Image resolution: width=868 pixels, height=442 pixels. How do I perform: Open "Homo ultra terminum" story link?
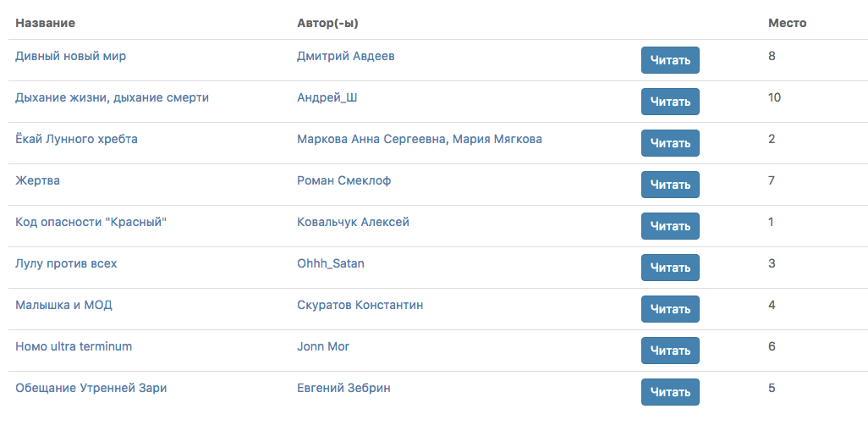point(74,347)
